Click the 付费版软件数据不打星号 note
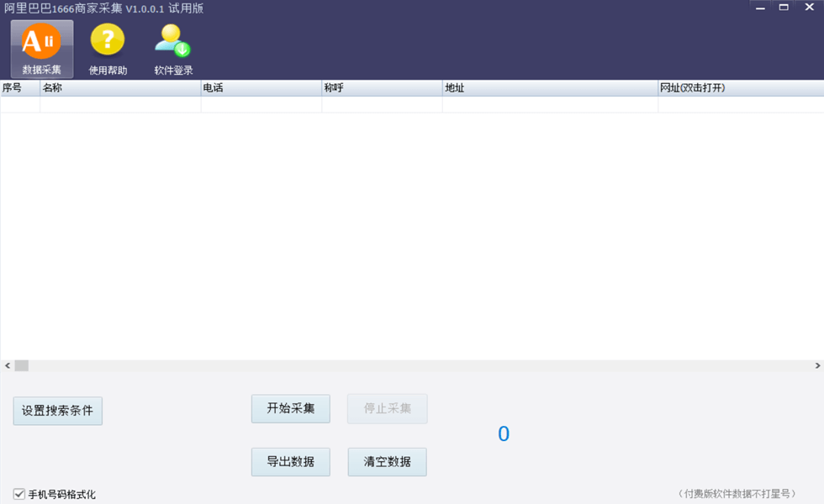 pyautogui.click(x=737, y=494)
